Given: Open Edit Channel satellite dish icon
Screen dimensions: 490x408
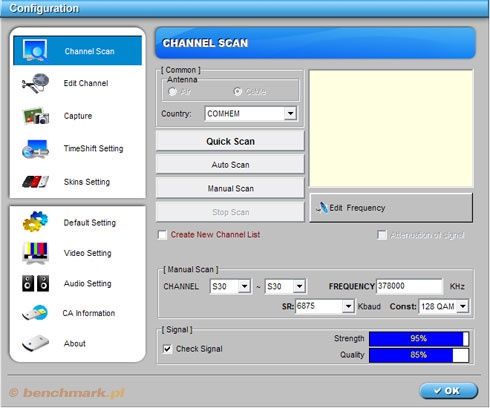Looking at the screenshot, I should [x=35, y=83].
